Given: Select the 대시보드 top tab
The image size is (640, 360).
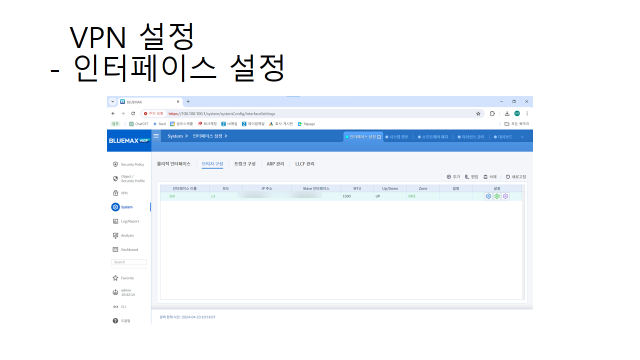Looking at the screenshot, I should [x=503, y=137].
